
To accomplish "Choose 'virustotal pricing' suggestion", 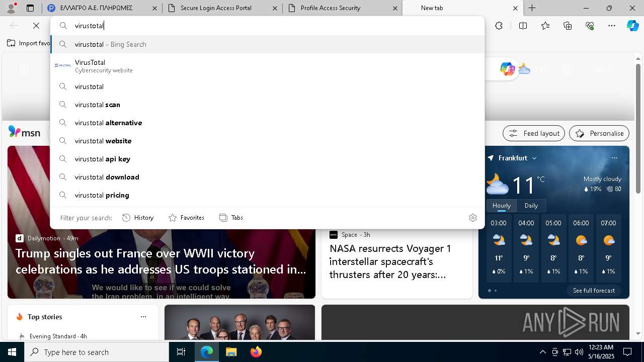I will [267, 195].
